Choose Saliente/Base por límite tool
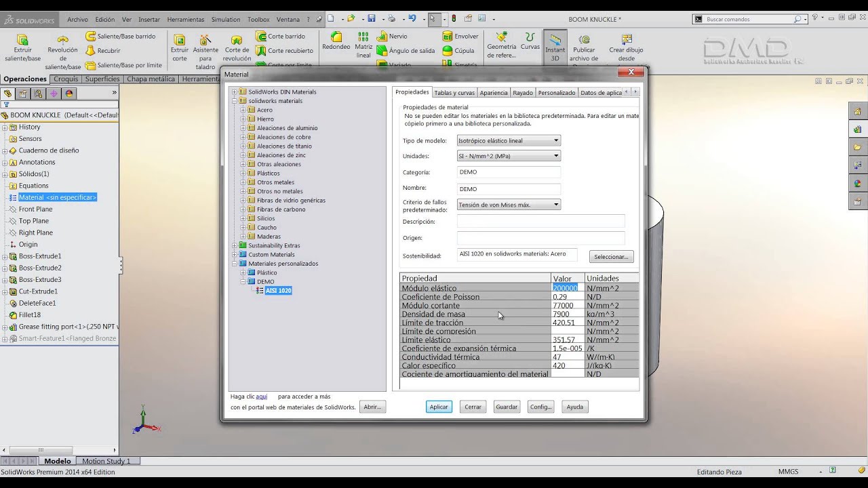The height and width of the screenshot is (488, 868). pos(123,65)
